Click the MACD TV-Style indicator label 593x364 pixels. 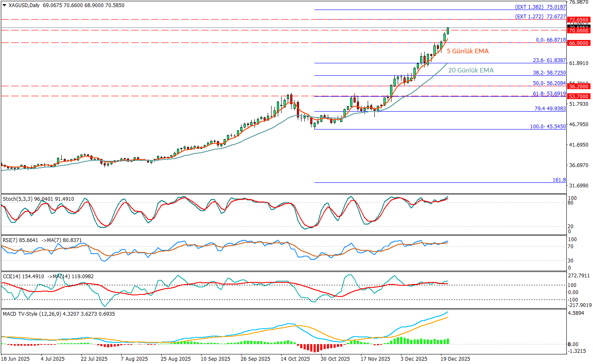[x=58, y=314]
